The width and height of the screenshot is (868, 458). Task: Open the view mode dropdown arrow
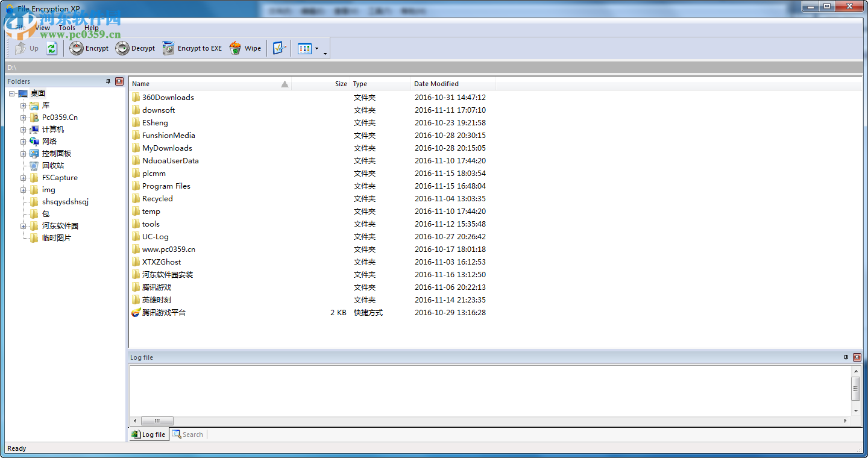pos(318,48)
